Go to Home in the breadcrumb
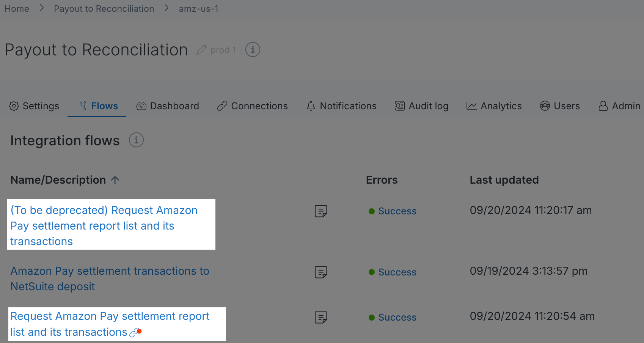Screen dimensions: 644x343 coord(17,9)
